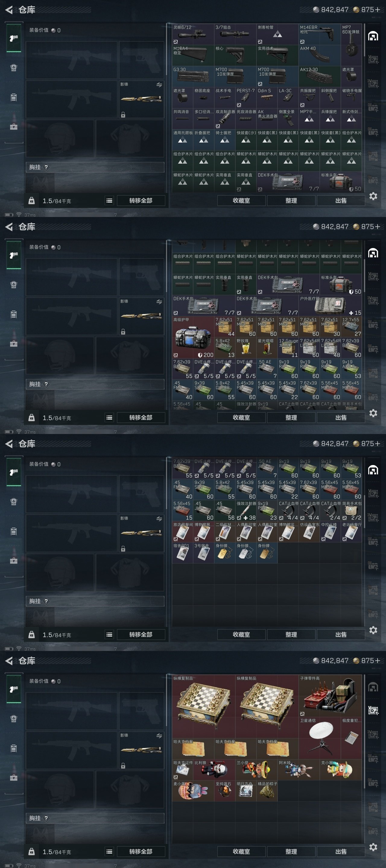Screen dimensions: 386x868
Task: Select the 野玫瑰 drink item
Action: tap(246, 348)
